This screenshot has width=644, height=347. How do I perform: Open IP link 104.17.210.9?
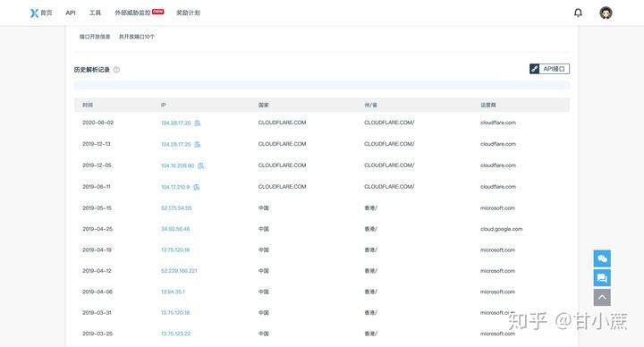click(x=175, y=187)
